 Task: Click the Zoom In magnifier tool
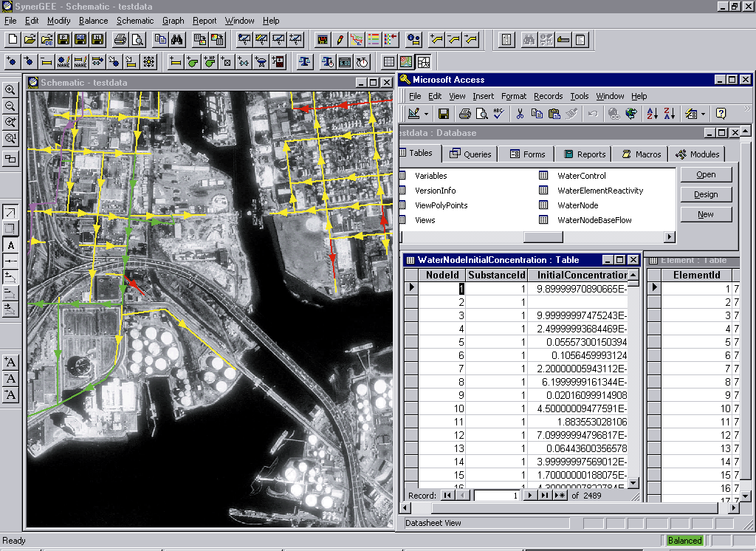[x=10, y=90]
